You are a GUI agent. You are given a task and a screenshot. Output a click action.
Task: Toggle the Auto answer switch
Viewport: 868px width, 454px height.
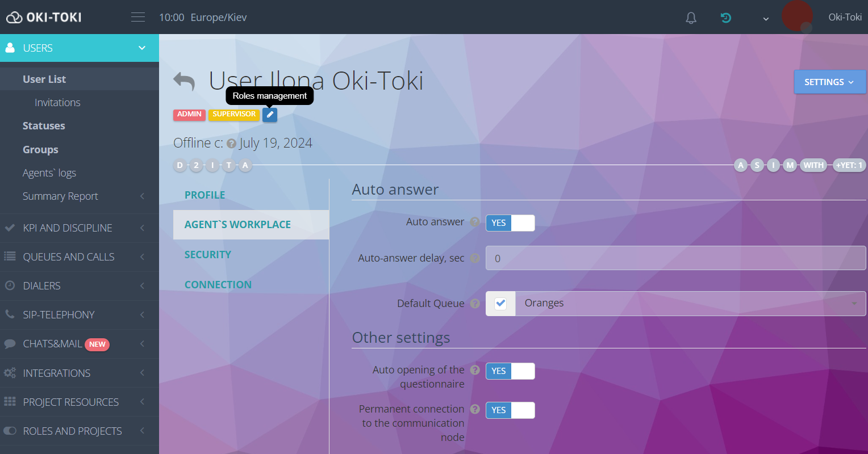click(x=510, y=223)
